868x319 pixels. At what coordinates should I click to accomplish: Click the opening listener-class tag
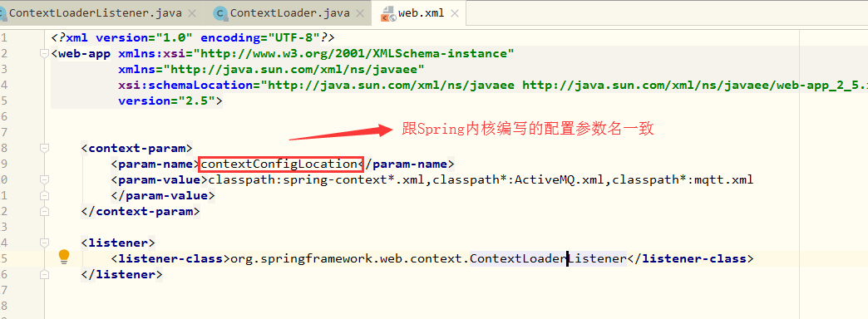click(x=170, y=258)
